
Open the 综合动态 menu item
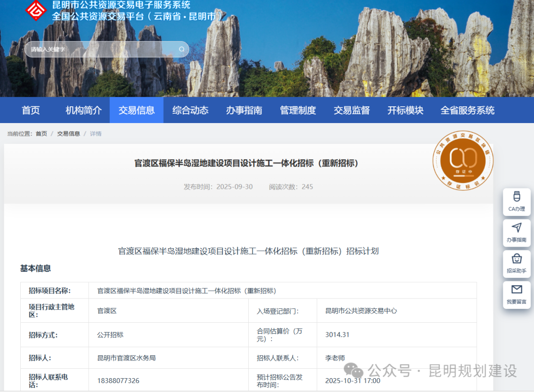point(190,110)
